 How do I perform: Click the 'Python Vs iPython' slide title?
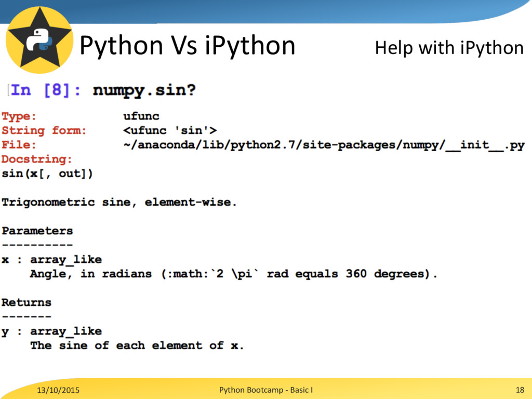[x=187, y=46]
